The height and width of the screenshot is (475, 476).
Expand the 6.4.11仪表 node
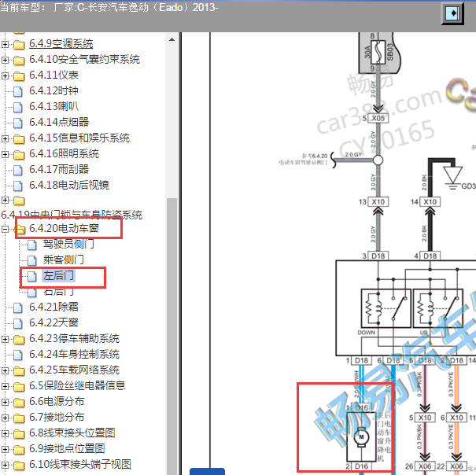(x=5, y=75)
